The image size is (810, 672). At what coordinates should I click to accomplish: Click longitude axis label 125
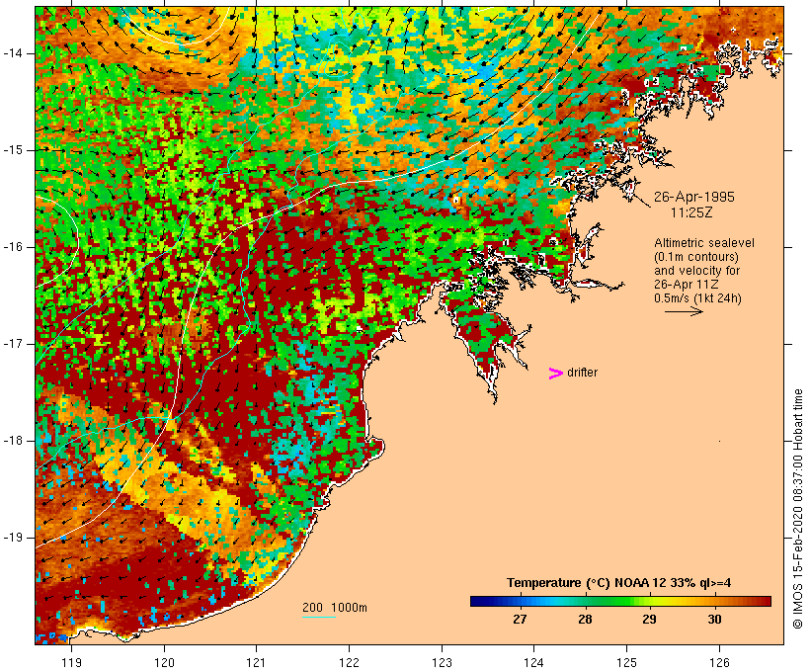pyautogui.click(x=626, y=662)
